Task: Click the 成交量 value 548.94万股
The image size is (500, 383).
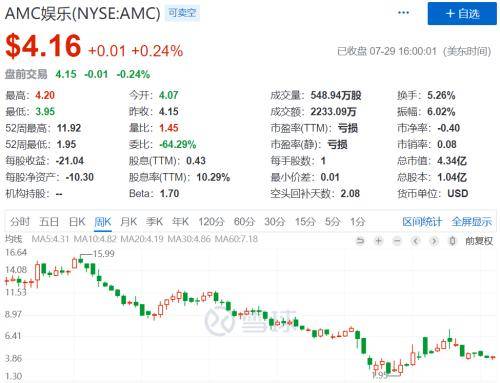Action: tap(336, 95)
